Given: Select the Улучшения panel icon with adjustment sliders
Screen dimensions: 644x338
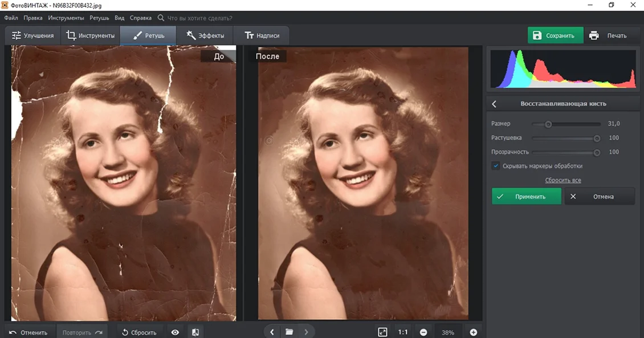Looking at the screenshot, I should pyautogui.click(x=15, y=35).
